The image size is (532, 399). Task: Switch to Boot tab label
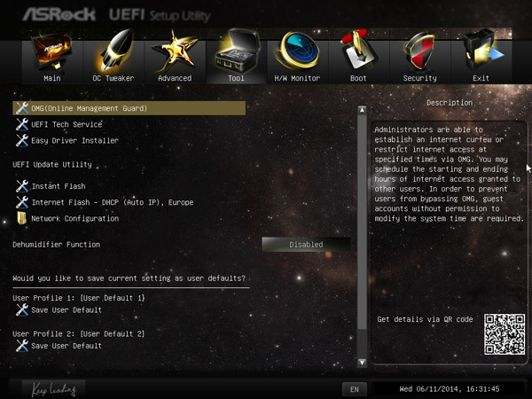[x=358, y=78]
